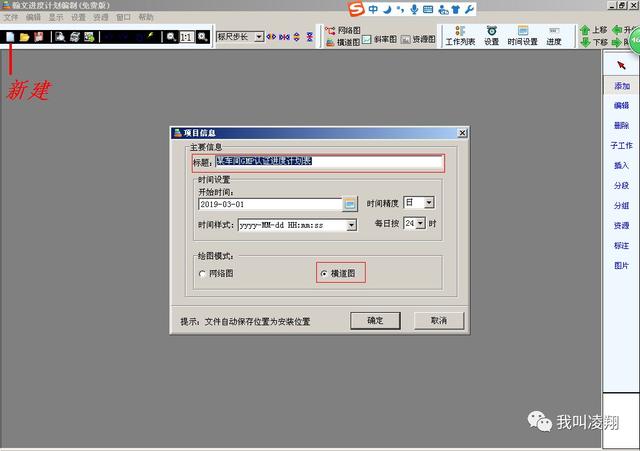Open the 编辑 menu in the menu bar

click(33, 18)
